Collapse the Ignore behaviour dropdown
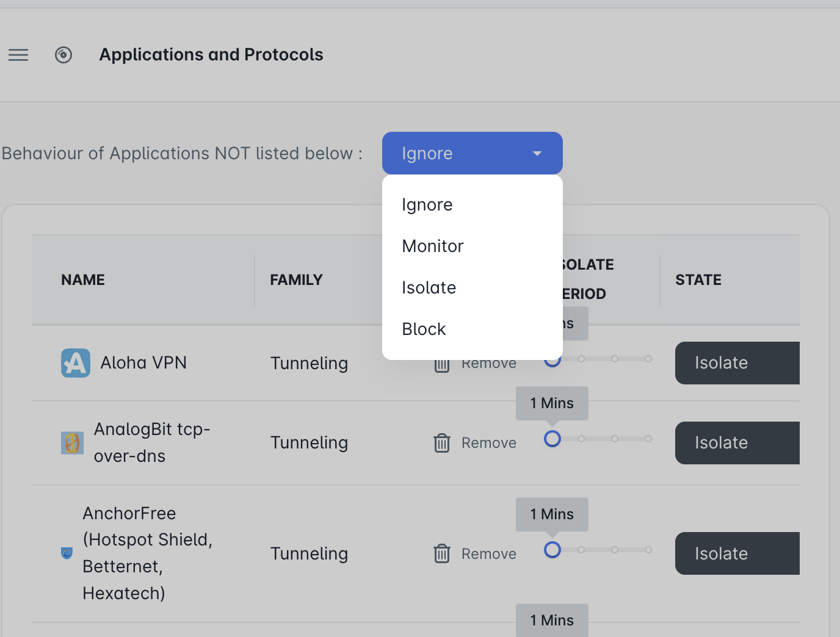 [x=472, y=153]
